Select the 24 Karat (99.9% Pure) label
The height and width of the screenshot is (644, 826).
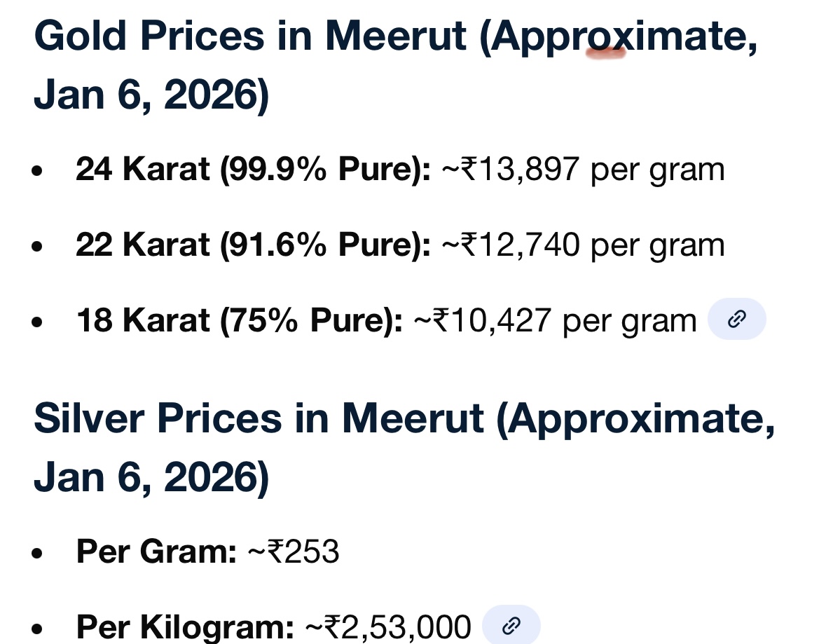tap(253, 170)
